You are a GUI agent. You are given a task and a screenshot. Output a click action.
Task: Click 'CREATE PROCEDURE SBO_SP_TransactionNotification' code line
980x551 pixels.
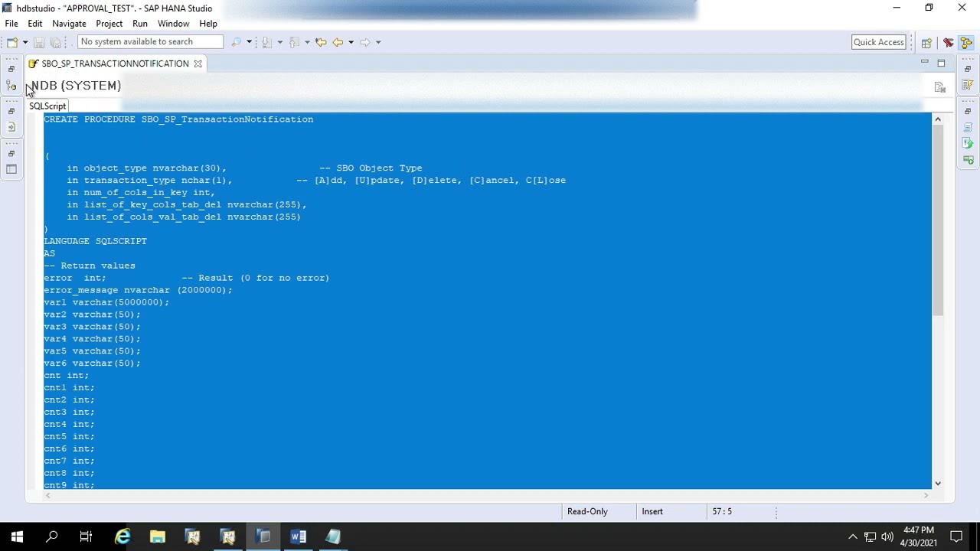[178, 119]
